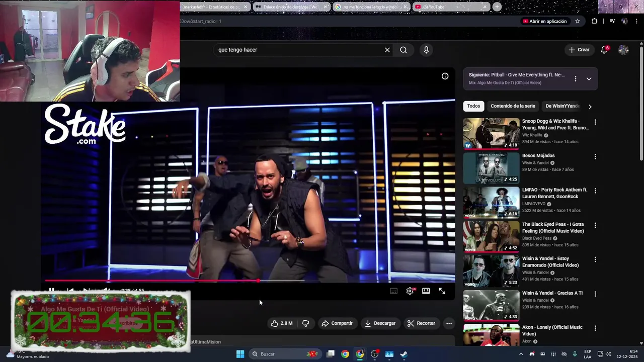644x362 pixels.
Task: Open microphone tray icon
Action: tap(575, 354)
